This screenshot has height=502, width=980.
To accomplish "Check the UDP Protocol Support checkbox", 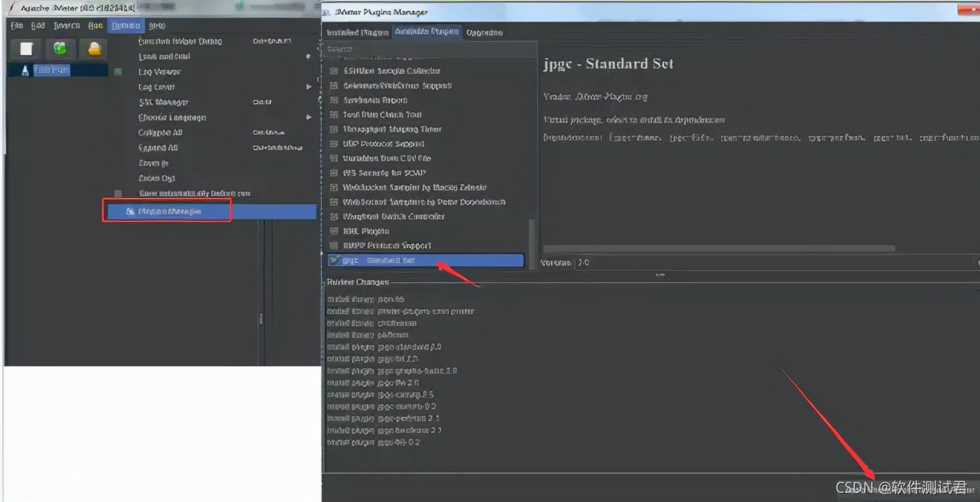I will (334, 144).
